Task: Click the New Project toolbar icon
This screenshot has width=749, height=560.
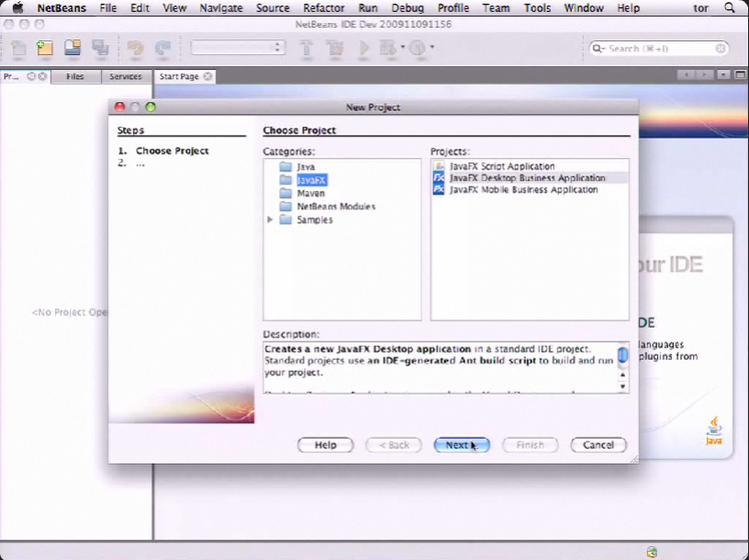Action: click(45, 49)
